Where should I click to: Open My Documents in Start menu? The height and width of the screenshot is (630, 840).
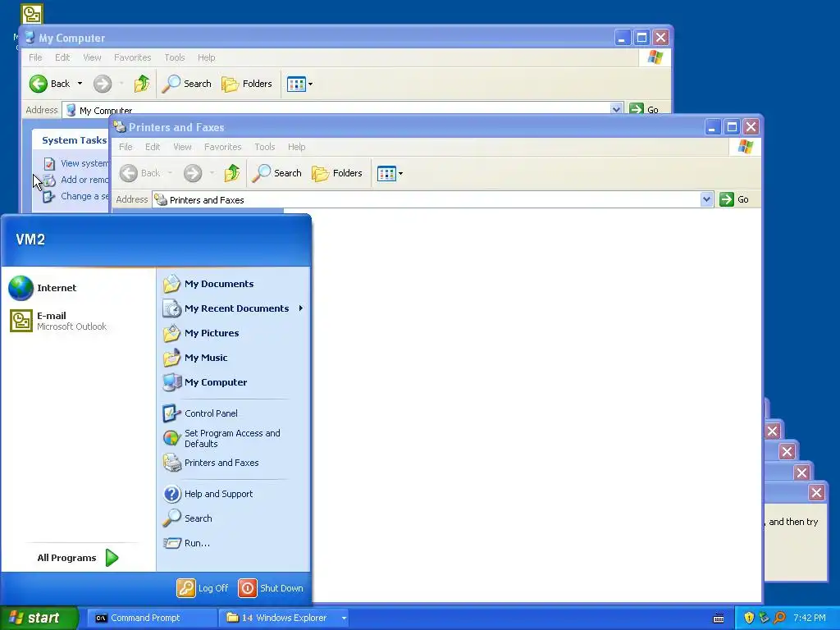pyautogui.click(x=208, y=284)
